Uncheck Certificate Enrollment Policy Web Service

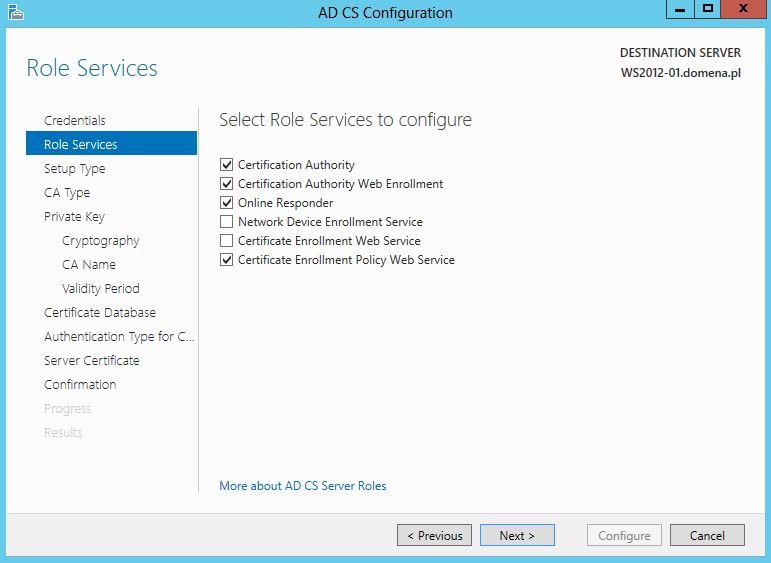click(x=226, y=260)
